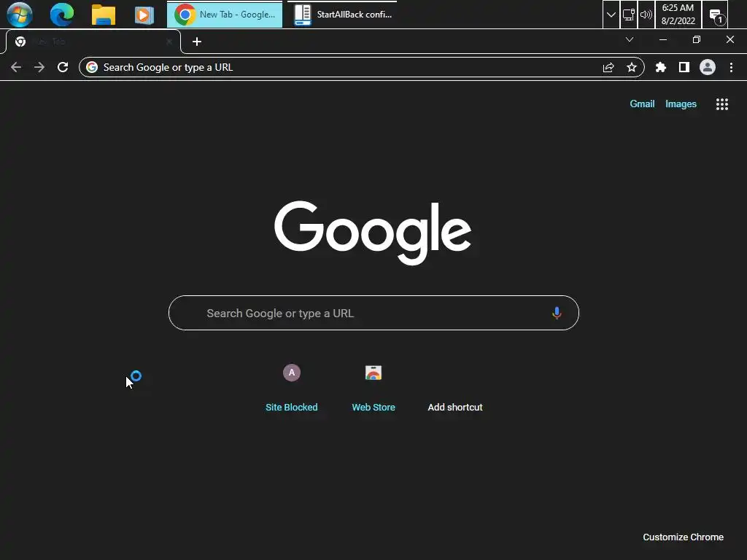The height and width of the screenshot is (560, 747).
Task: Click the Site Blocked label
Action: click(x=292, y=407)
